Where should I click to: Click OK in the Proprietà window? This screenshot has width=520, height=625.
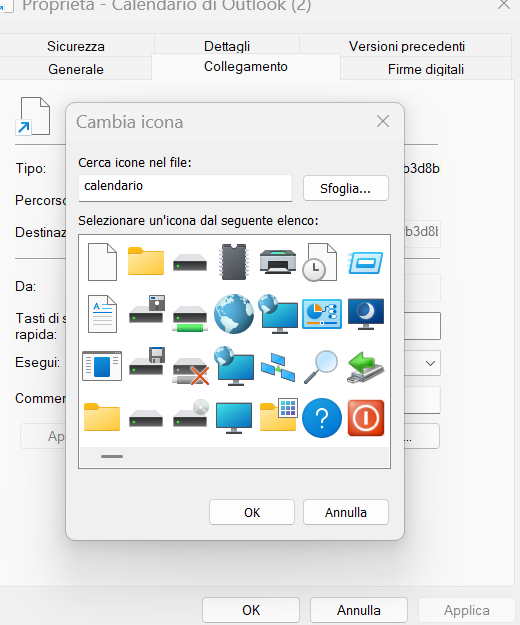(x=251, y=610)
